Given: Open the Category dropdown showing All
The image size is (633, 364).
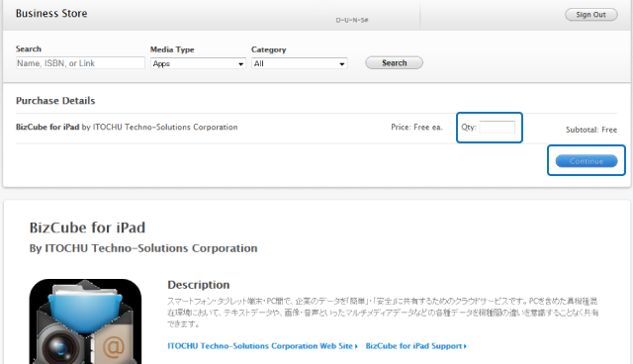Looking at the screenshot, I should 299,63.
